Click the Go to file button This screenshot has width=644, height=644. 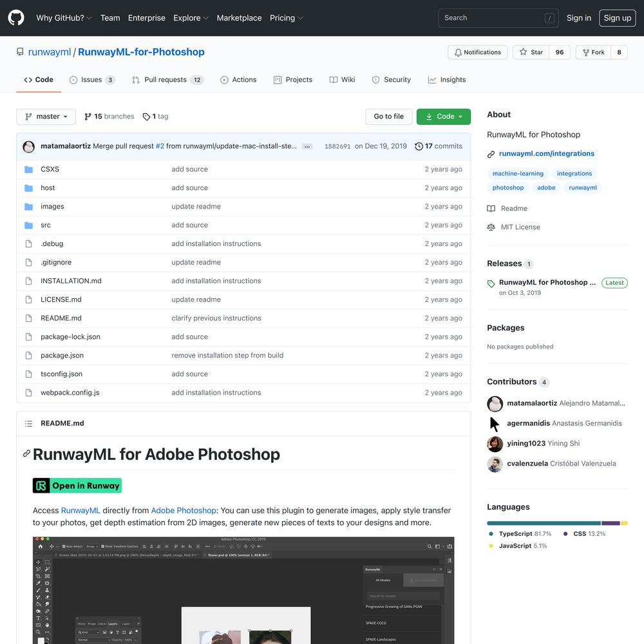(388, 117)
